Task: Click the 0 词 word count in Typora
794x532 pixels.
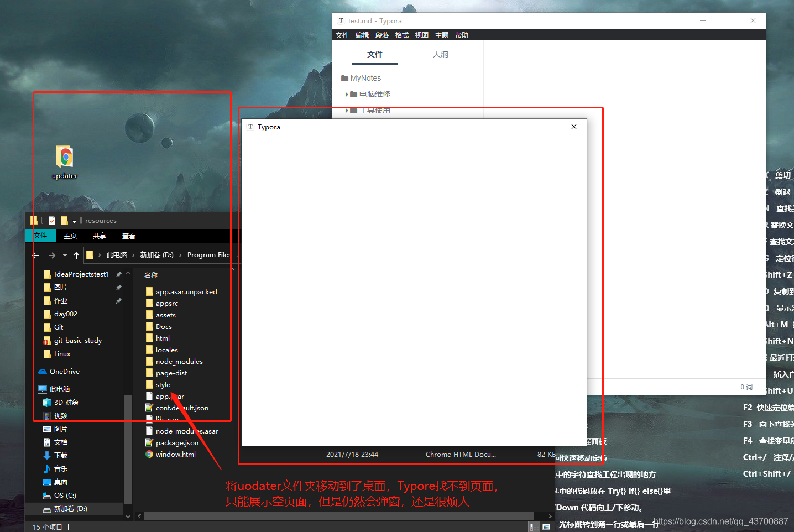Action: (746, 387)
